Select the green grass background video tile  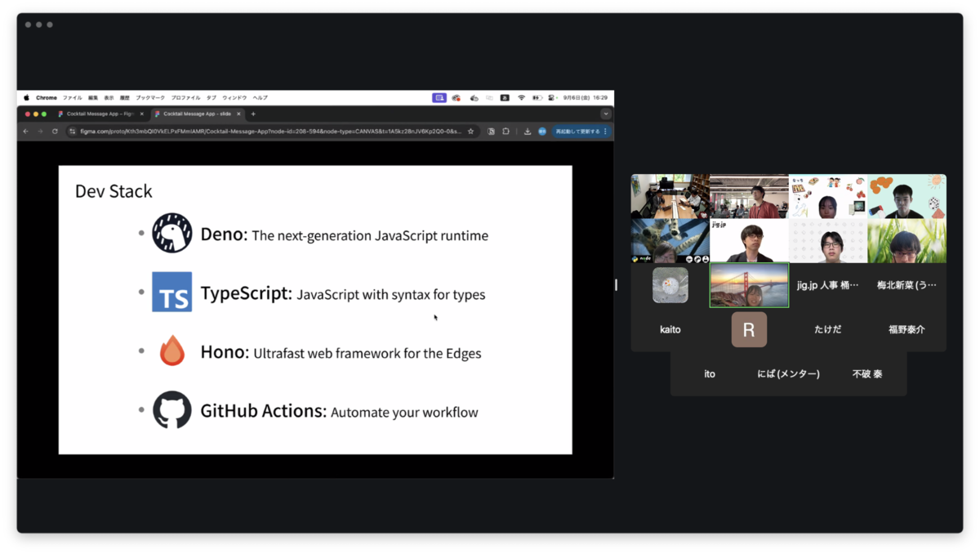point(906,240)
